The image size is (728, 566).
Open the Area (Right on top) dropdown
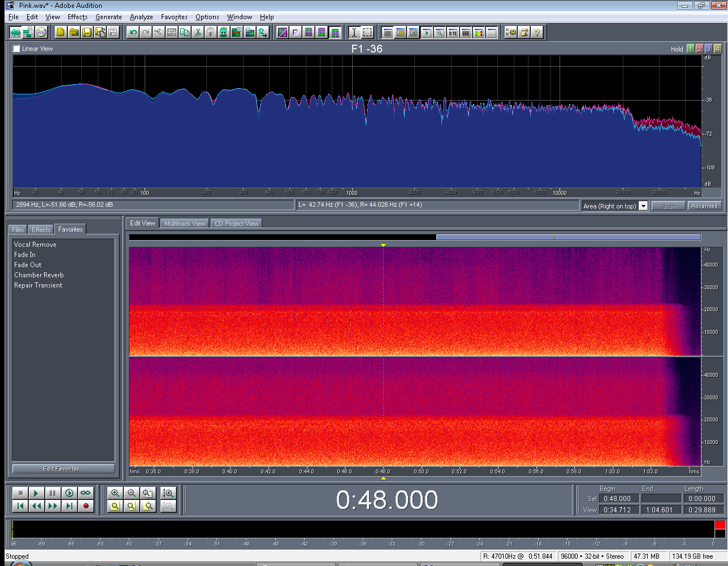[x=643, y=206]
